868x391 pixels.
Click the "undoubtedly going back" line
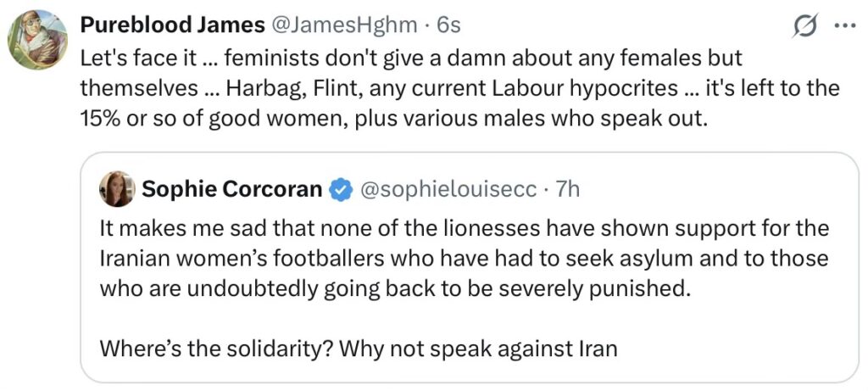(391, 288)
